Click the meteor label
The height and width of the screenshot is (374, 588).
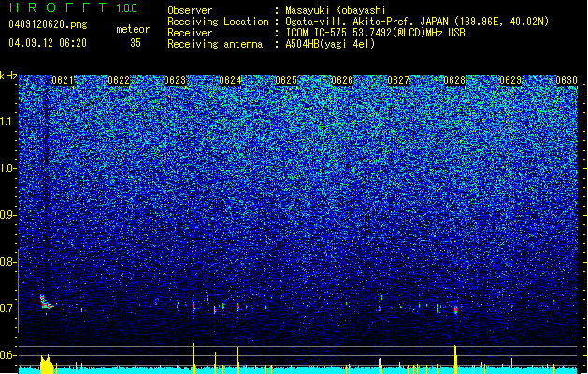(x=133, y=29)
